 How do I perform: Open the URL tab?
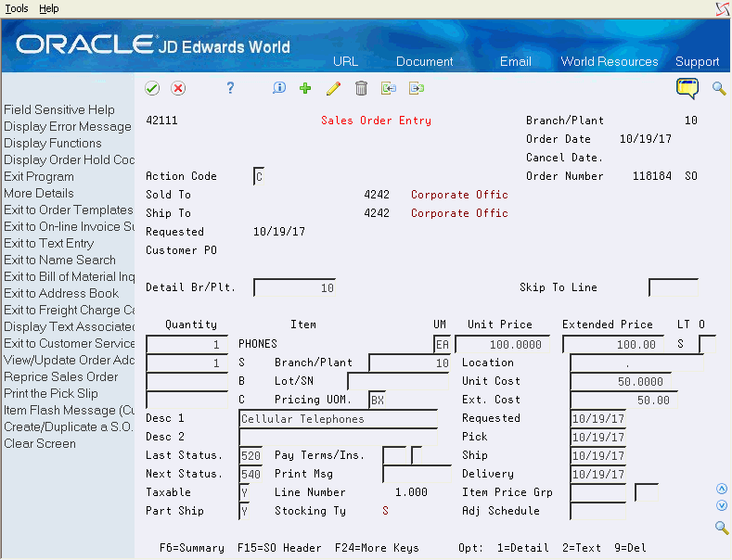(x=345, y=61)
